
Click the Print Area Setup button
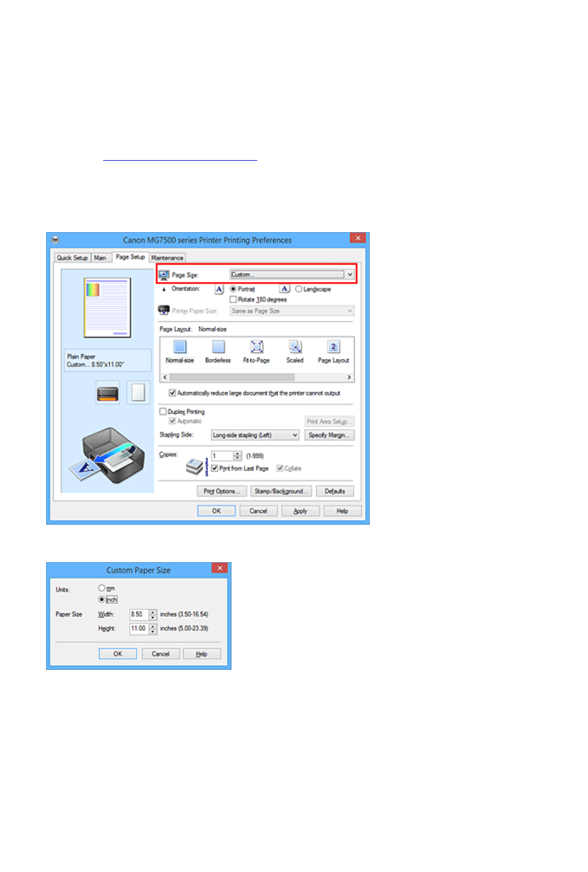click(x=329, y=422)
